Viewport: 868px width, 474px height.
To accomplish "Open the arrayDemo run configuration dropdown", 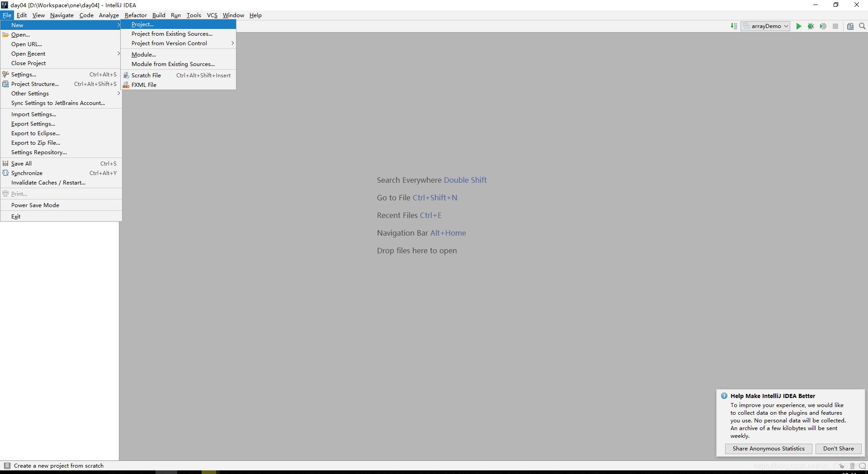I will (765, 26).
